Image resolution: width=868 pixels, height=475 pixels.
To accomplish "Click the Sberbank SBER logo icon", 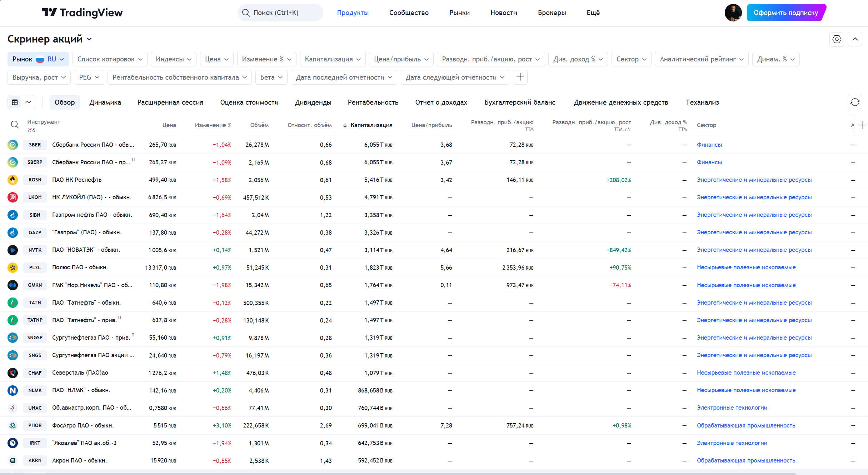I will (13, 145).
